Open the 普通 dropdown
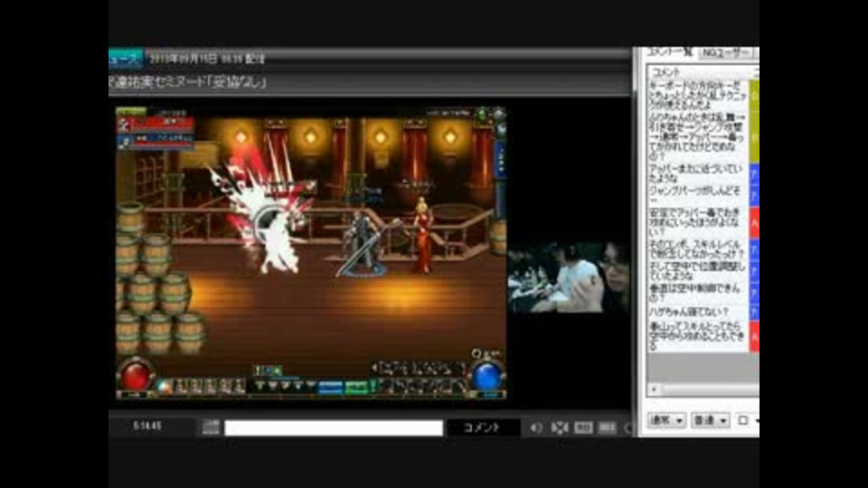This screenshot has height=488, width=868. point(711,420)
